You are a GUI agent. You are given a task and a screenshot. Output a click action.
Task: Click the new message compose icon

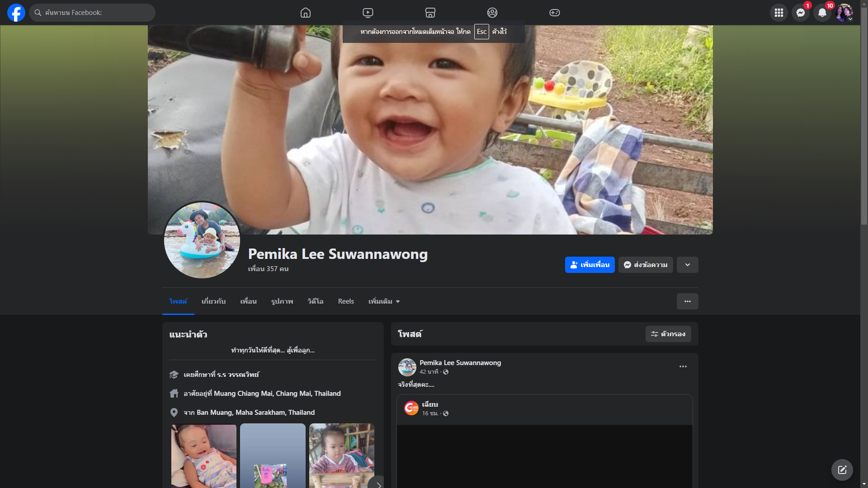[842, 470]
